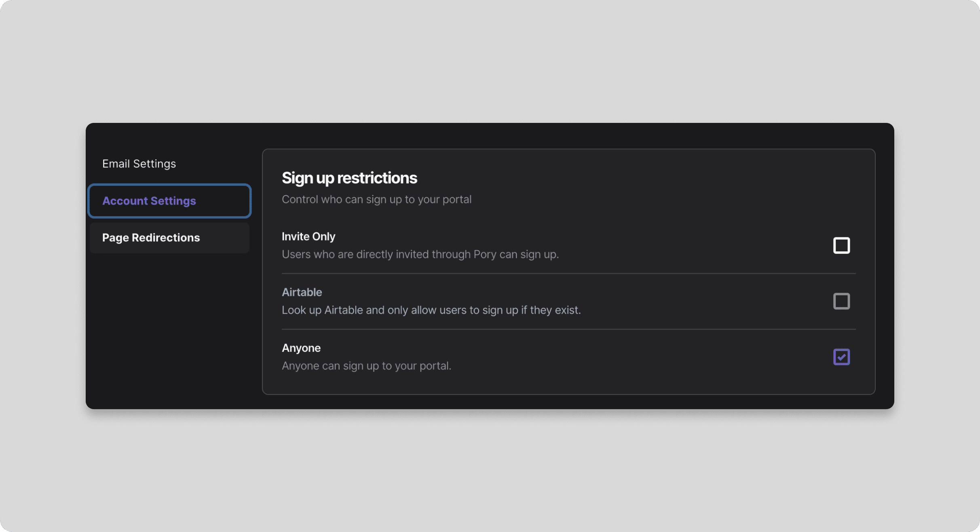Screen dimensions: 980x532
Task: Click the Sign up restrictions heading
Action: [349, 178]
